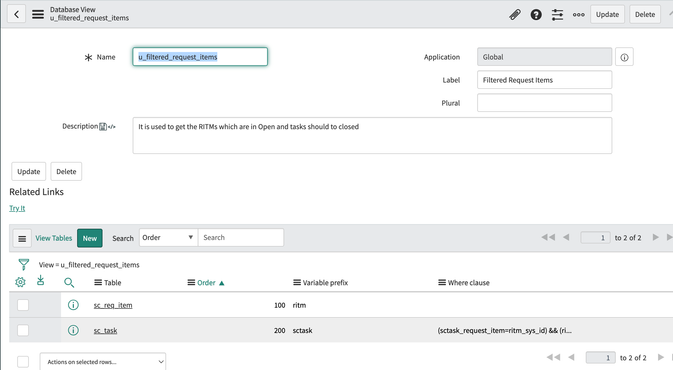Click the list download arrow icon
Viewport: 673px width, 370px height.
[x=40, y=281]
